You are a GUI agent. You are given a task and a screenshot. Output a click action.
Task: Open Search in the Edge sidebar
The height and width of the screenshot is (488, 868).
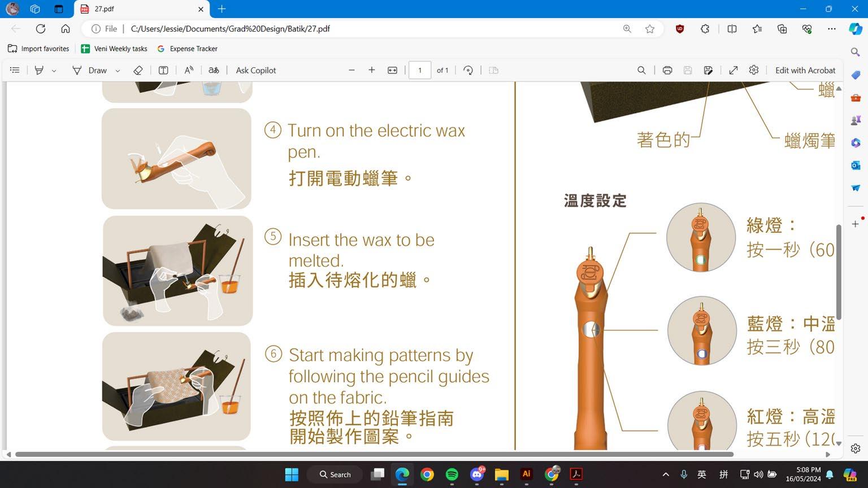click(x=856, y=52)
